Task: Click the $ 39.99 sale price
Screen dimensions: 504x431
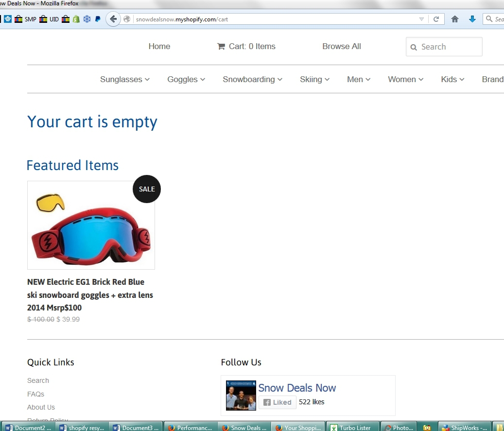Action: (x=68, y=319)
